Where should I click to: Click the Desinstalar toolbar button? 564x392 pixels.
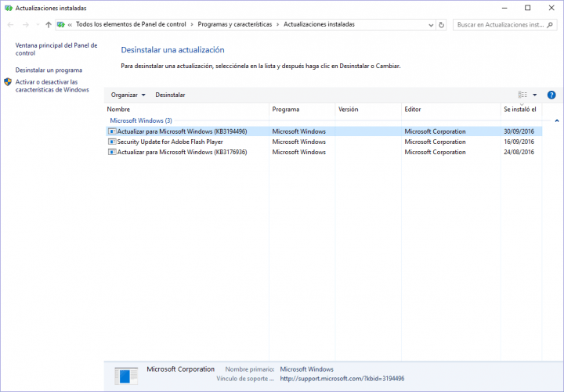pyautogui.click(x=170, y=95)
